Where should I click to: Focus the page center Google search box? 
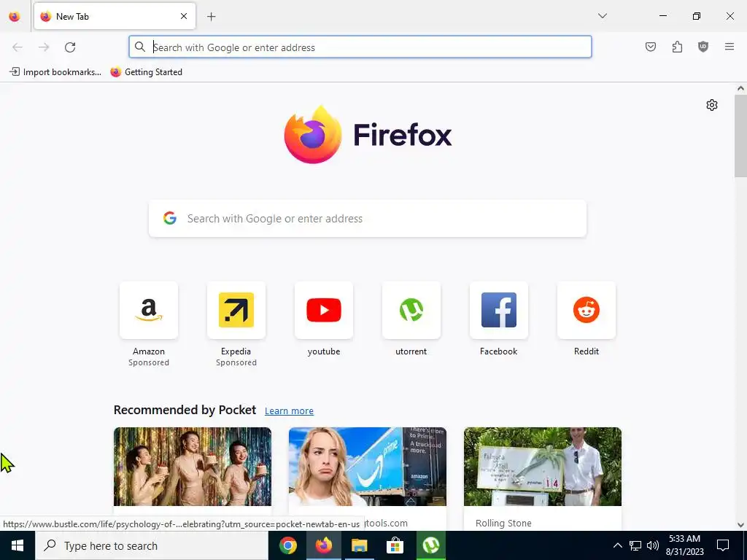tap(368, 219)
